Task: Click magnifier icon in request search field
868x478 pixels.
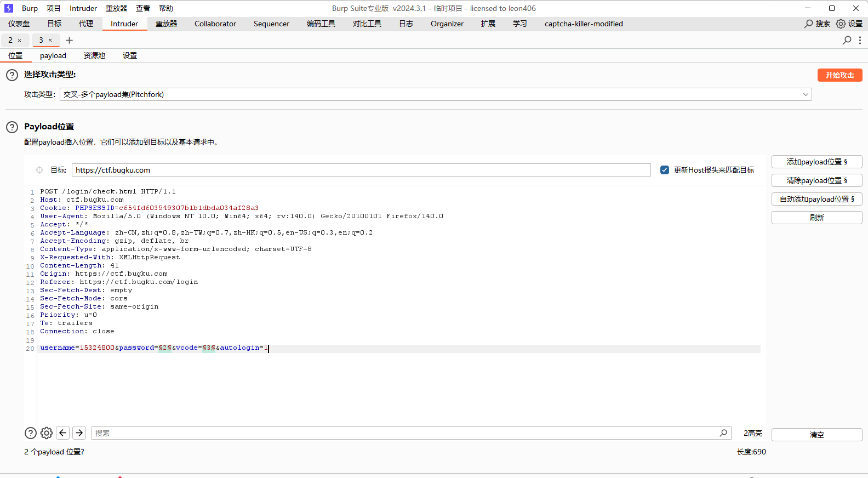Action: 723,433
